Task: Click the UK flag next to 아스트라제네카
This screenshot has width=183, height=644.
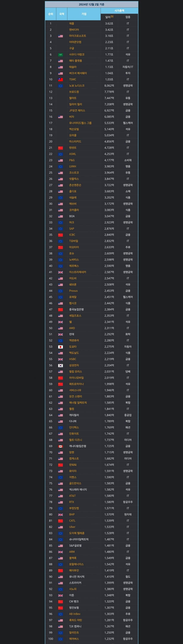Action: [60, 272]
